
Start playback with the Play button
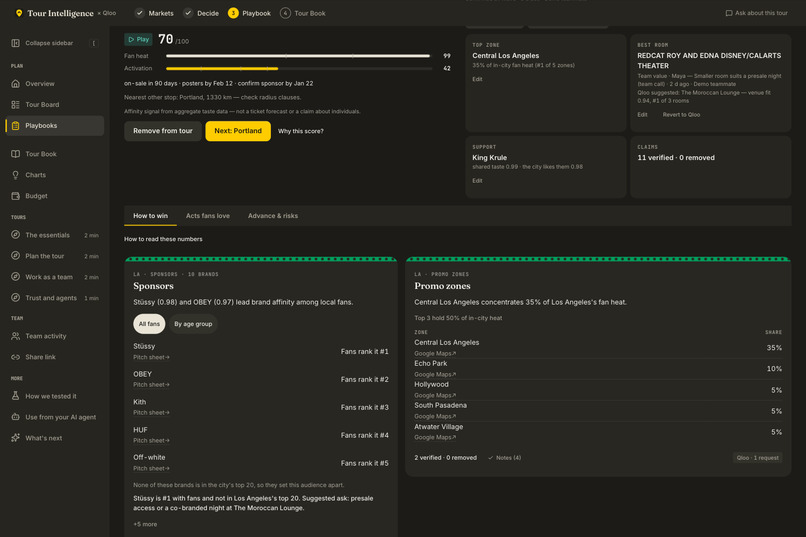(138, 40)
